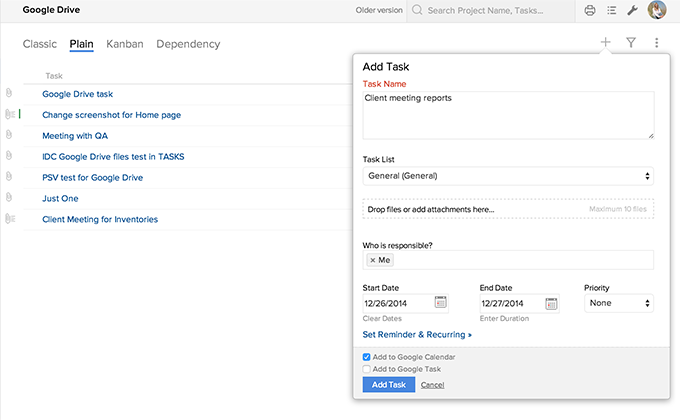Click the Task column header
Image resolution: width=680 pixels, height=420 pixels.
coord(54,76)
